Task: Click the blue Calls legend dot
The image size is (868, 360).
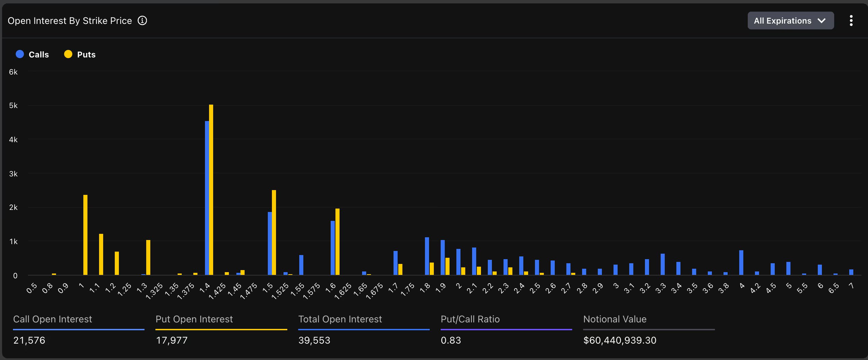Action: (x=20, y=54)
